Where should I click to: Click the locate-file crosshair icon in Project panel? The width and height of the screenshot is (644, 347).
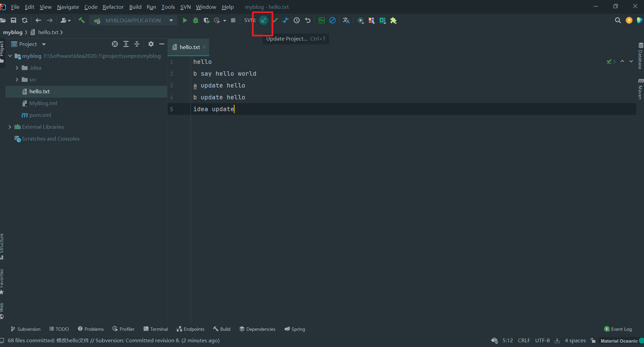115,44
